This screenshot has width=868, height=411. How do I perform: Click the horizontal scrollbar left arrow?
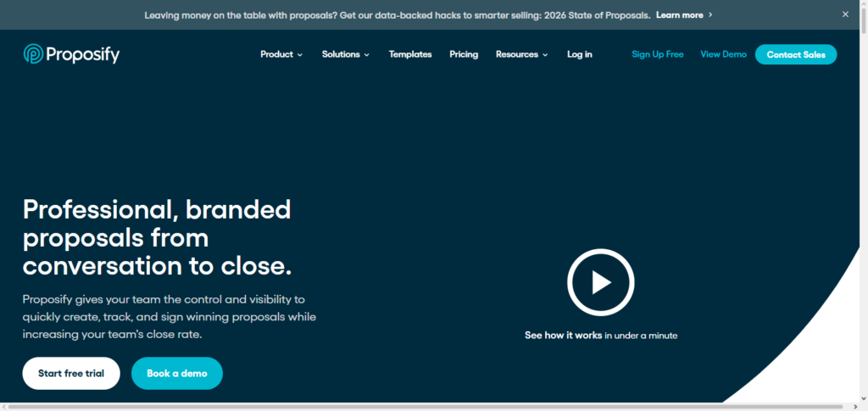tap(4, 407)
